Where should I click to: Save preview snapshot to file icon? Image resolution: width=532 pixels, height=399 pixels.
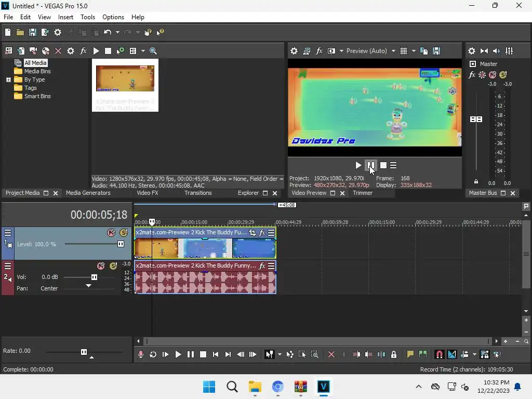point(436,51)
